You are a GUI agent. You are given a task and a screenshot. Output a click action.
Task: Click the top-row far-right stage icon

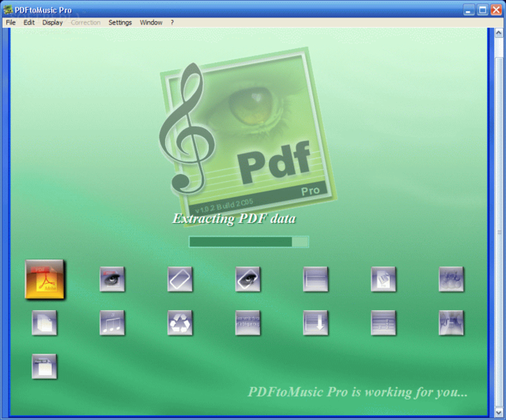[x=451, y=279]
